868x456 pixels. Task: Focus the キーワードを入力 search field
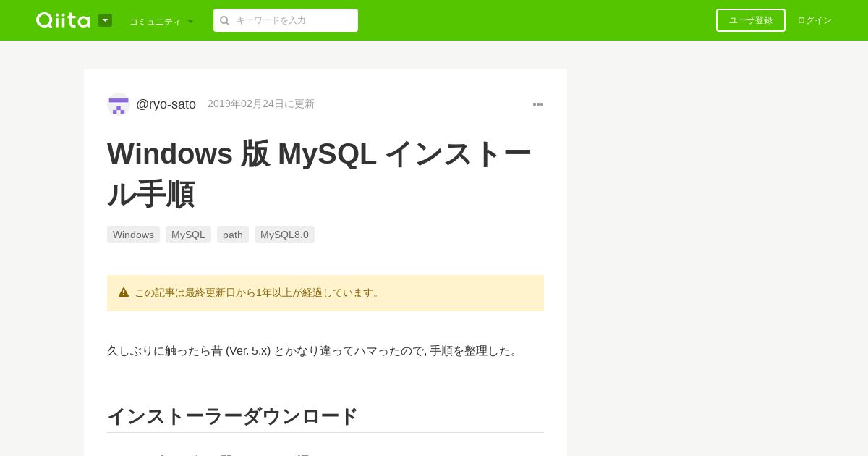(286, 20)
